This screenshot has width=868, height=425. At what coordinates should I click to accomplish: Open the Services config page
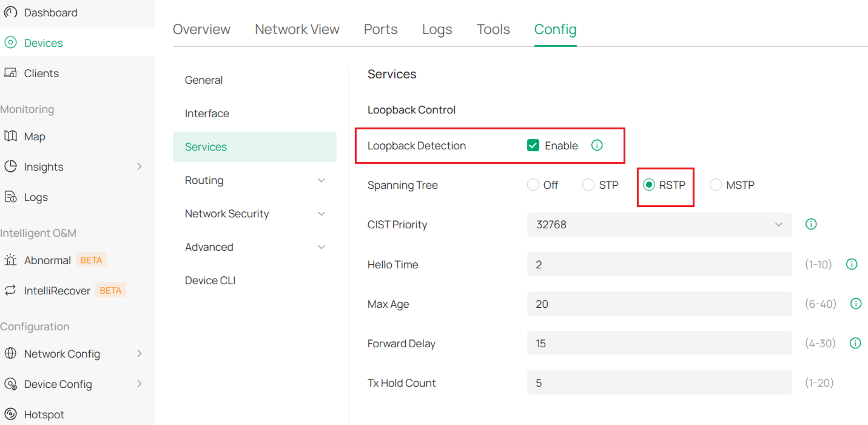pyautogui.click(x=255, y=147)
